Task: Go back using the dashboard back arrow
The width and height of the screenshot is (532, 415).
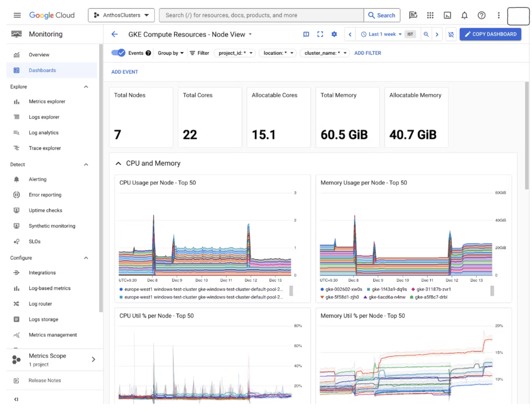Action: [x=115, y=34]
